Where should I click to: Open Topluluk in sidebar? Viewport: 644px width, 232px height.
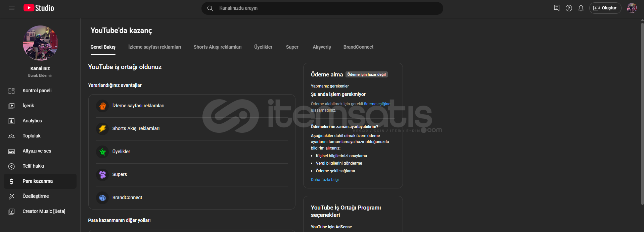click(40, 136)
